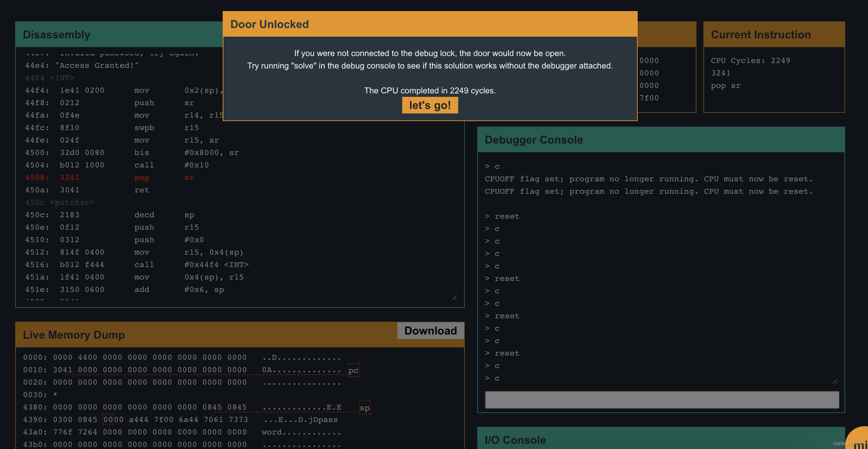Click the Download memory dump button
The height and width of the screenshot is (449, 868).
click(x=431, y=331)
